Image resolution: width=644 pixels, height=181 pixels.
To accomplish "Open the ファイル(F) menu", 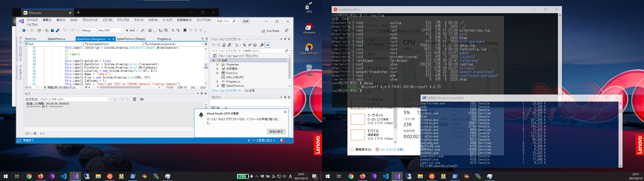I will click(32, 20).
